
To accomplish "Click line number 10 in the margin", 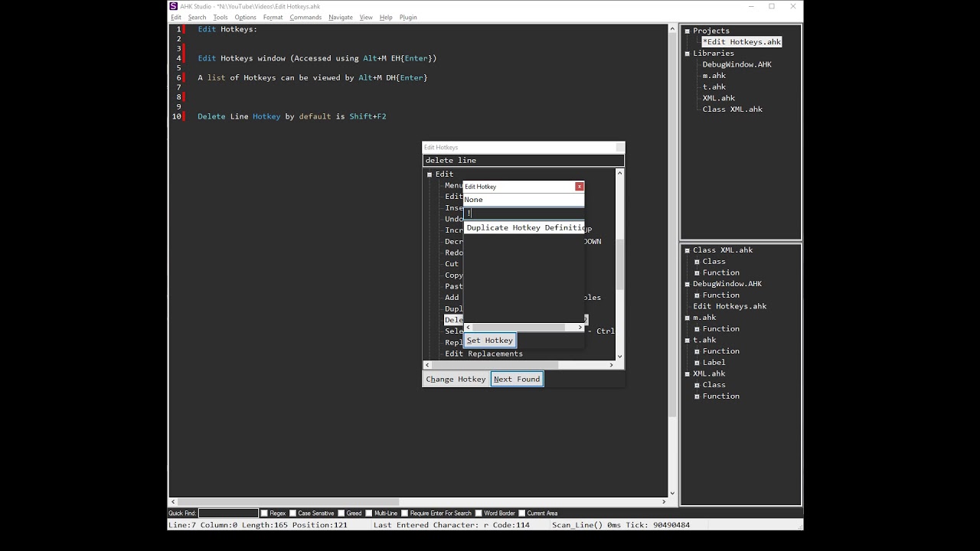I will click(x=177, y=116).
